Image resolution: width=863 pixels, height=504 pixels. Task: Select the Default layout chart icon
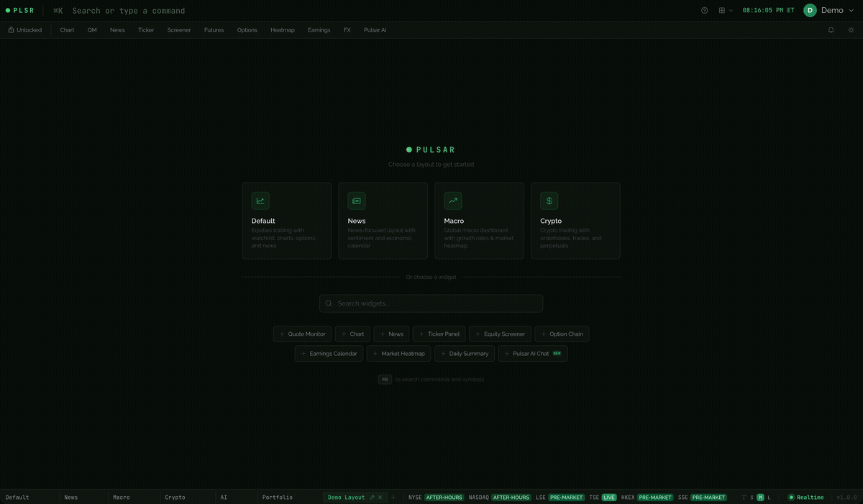[260, 201]
